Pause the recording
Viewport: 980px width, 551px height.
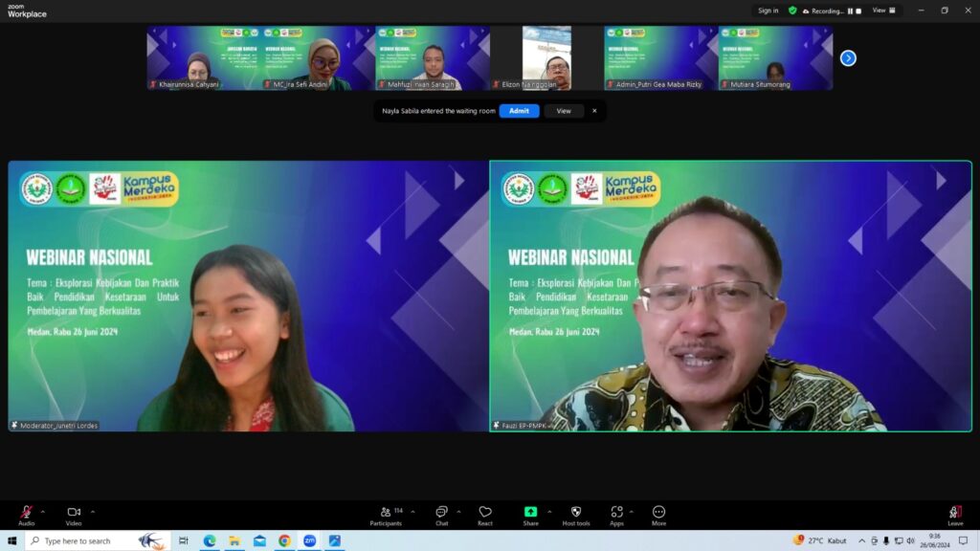click(850, 11)
